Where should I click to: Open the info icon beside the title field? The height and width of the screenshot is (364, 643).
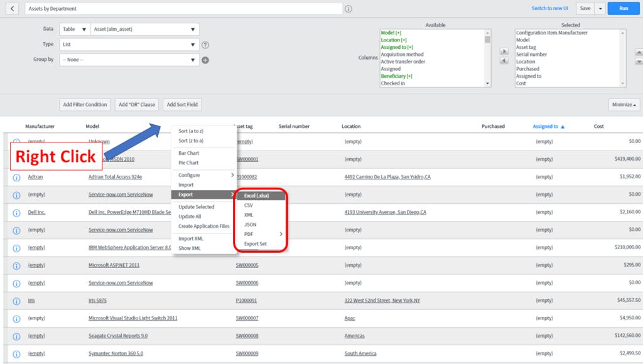tap(349, 8)
